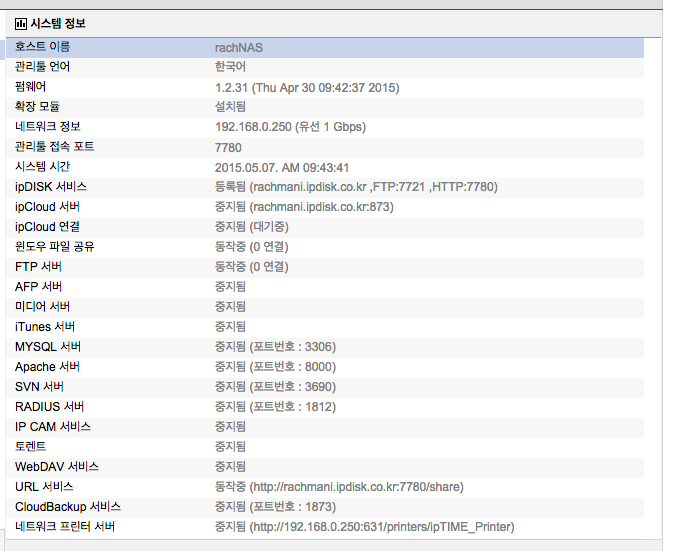Viewport: 675px width, 551px height.
Task: Click the rachNAS host name value
Action: click(239, 48)
